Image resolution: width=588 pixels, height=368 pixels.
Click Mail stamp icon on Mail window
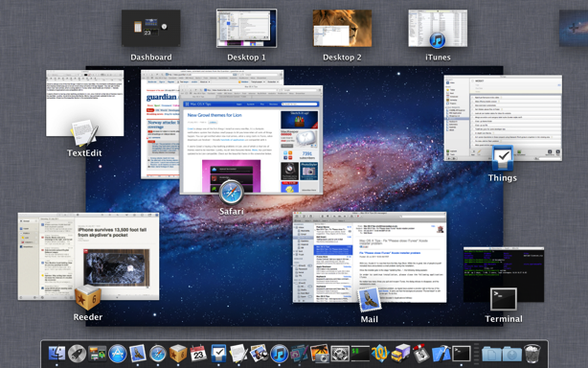coord(370,300)
